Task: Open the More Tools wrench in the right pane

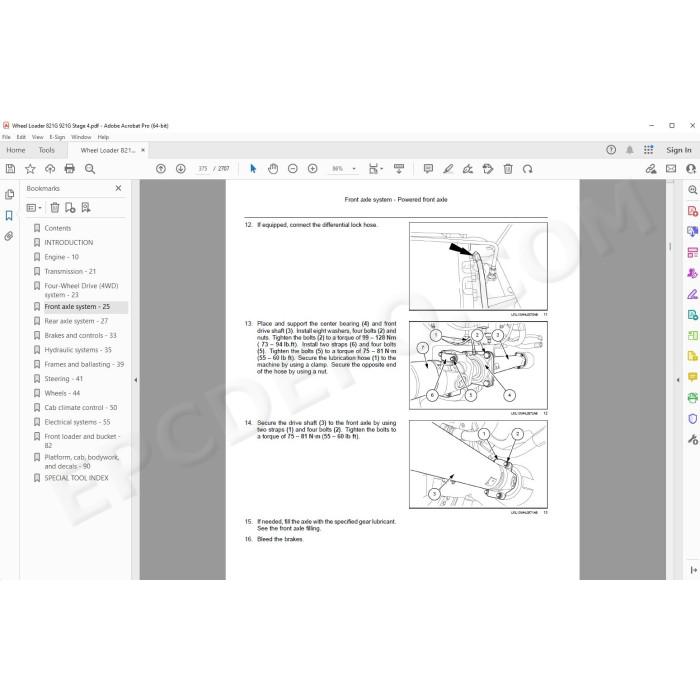Action: click(692, 440)
